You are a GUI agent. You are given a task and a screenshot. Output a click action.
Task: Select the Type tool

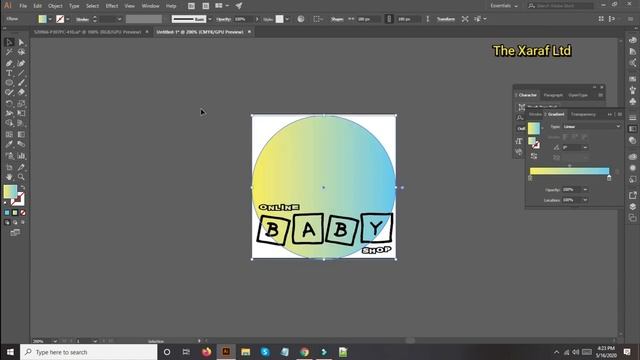click(x=9, y=73)
